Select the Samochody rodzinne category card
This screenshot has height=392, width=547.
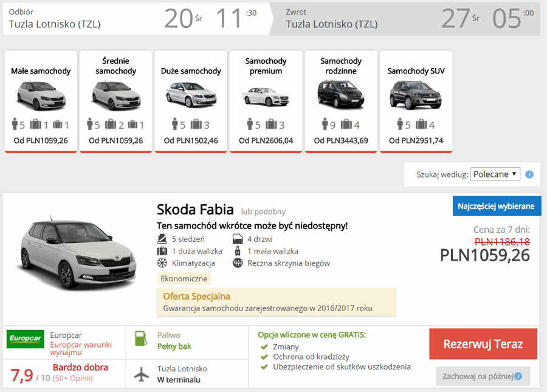click(341, 101)
